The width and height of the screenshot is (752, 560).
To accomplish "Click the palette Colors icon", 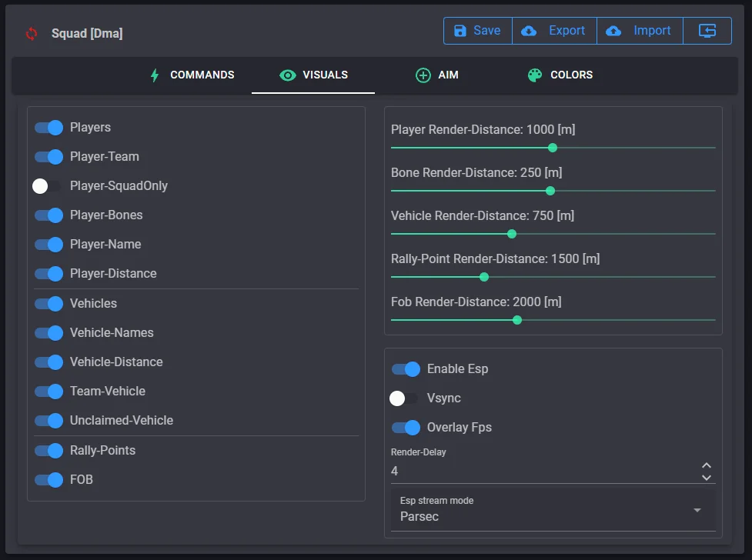I will tap(534, 75).
